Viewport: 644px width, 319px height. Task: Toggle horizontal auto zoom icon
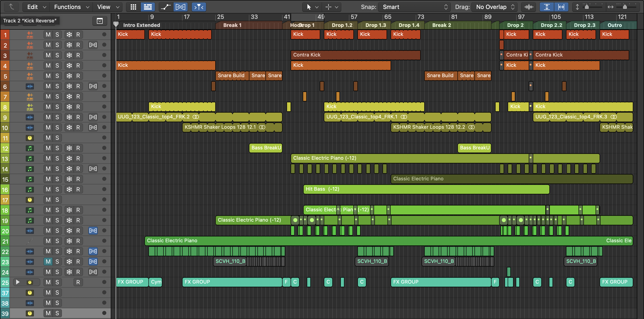tap(561, 7)
